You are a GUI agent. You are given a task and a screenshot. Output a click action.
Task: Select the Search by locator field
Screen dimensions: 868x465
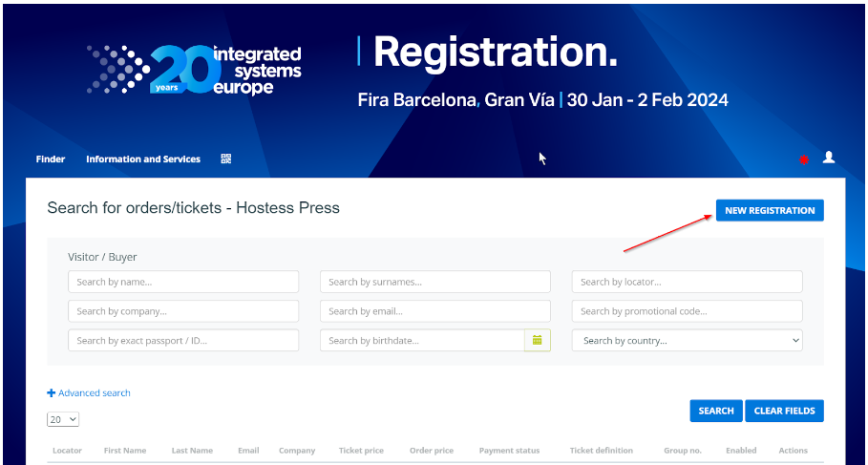point(687,282)
